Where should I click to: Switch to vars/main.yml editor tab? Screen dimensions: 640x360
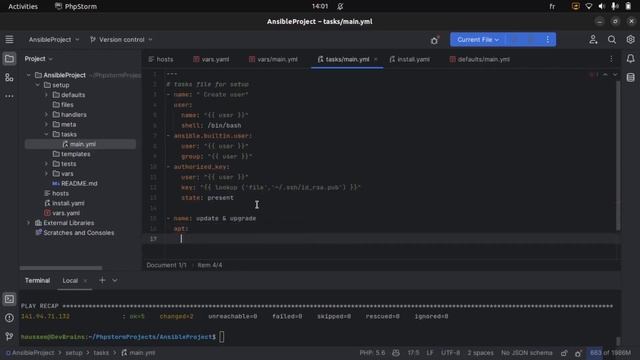click(273, 59)
